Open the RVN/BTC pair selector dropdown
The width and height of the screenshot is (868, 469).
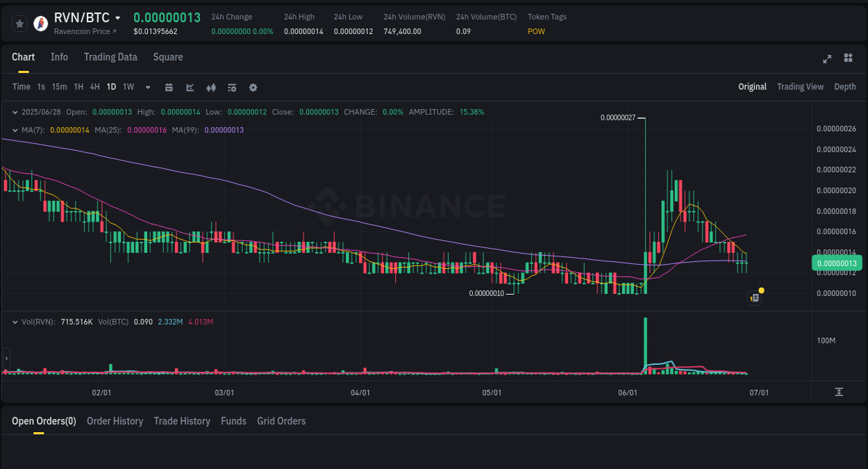coord(117,18)
